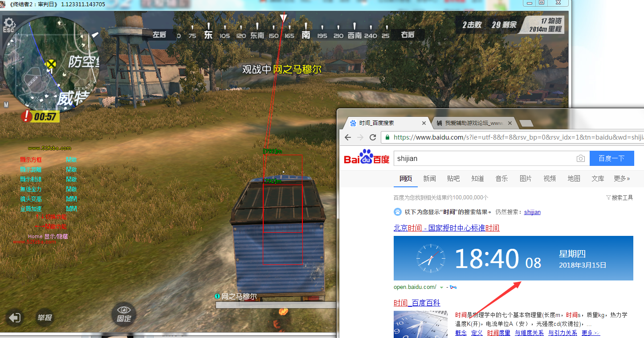Screen dimensions: 644x338
Task: Expand the arrow beside open.baidu.com
Action: click(x=441, y=287)
